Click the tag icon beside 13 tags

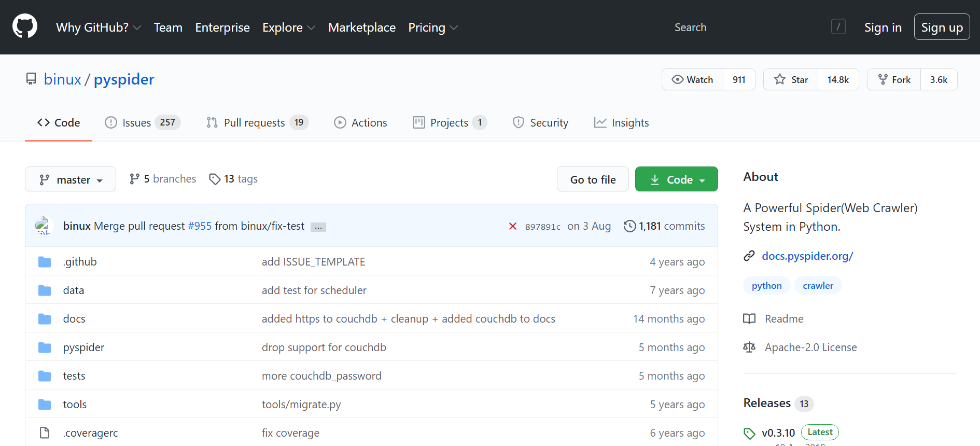click(215, 179)
